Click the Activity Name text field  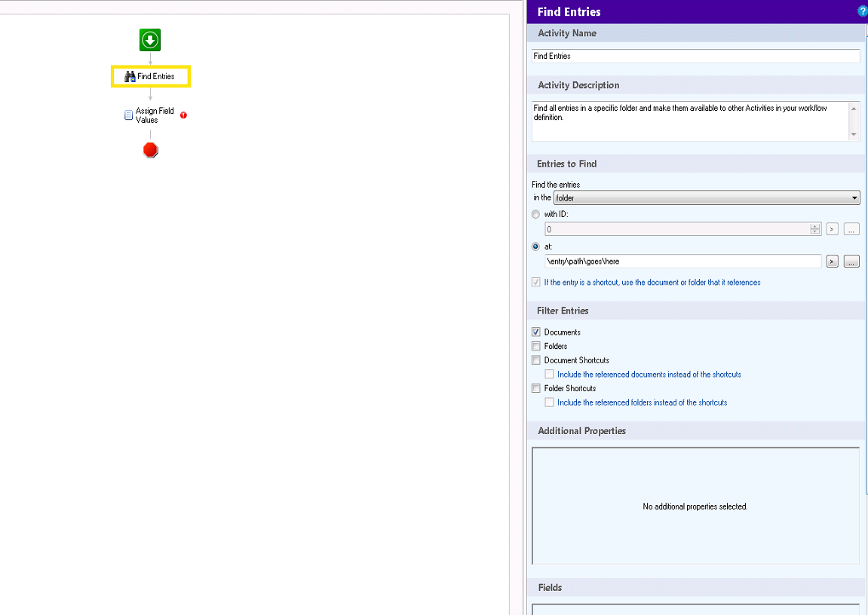coord(695,56)
